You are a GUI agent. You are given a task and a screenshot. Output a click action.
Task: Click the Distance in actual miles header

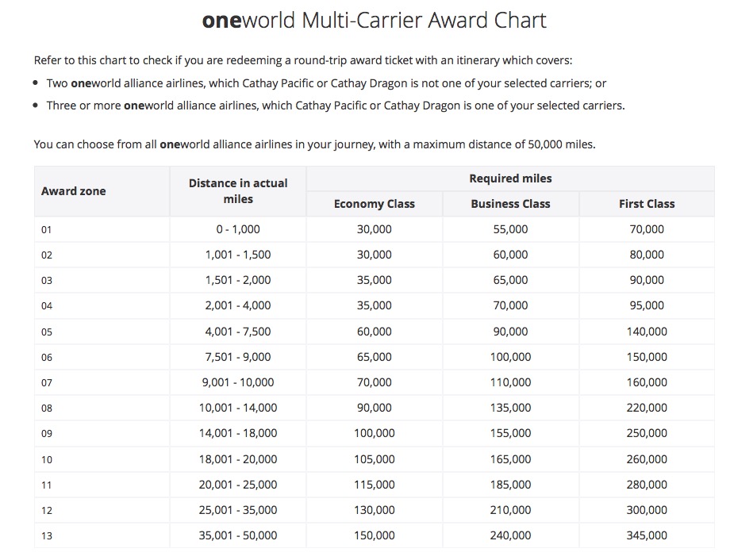238,191
